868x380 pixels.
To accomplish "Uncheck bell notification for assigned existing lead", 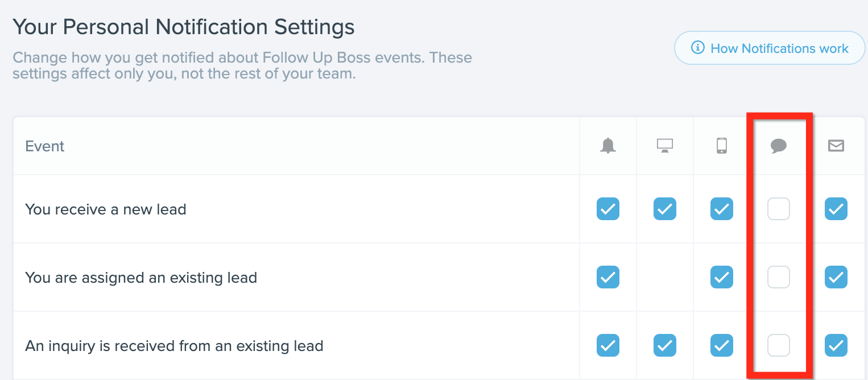I will point(608,277).
